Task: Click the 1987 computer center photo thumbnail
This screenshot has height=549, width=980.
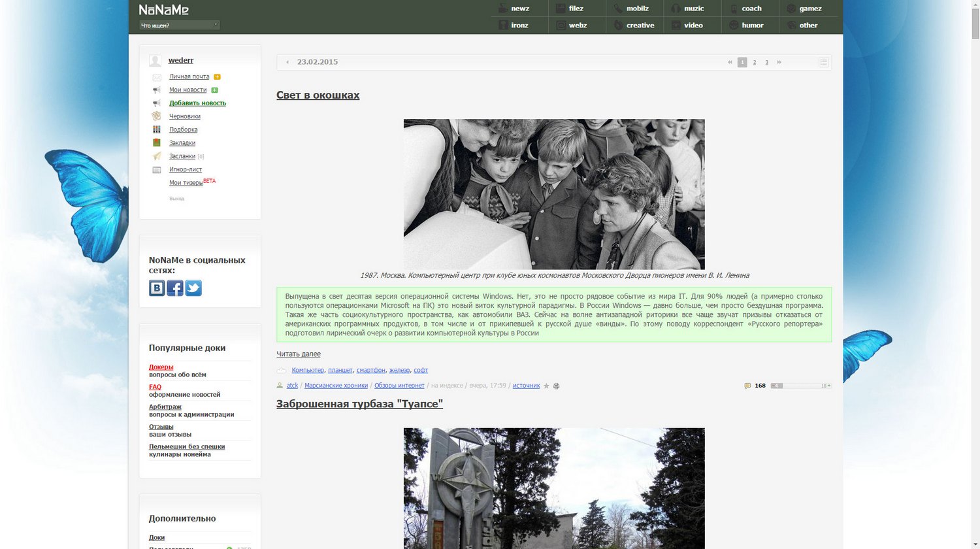Action: pos(554,194)
